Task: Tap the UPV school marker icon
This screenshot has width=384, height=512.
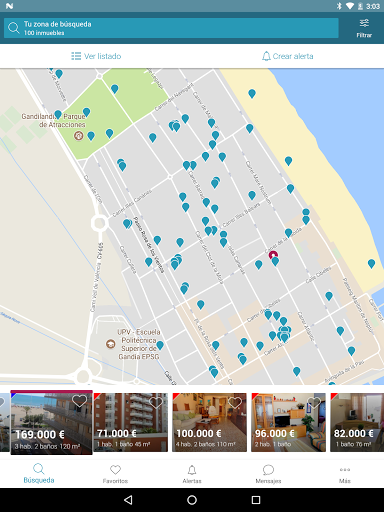Action: tap(110, 344)
